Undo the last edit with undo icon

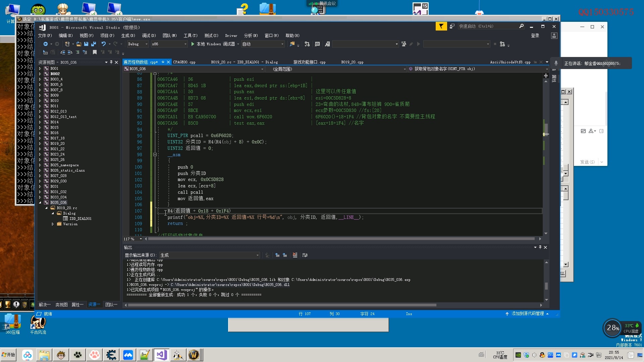[104, 44]
